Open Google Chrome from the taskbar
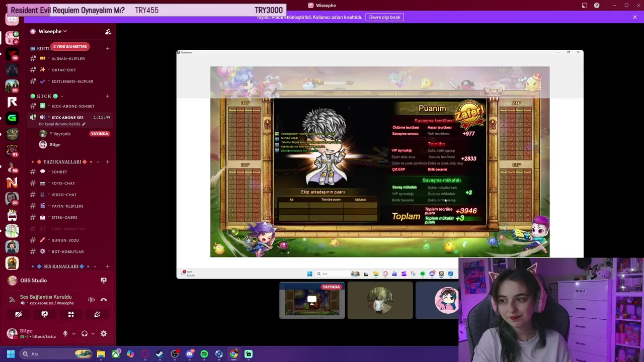Viewport: 644px width, 362px height. 234,354
